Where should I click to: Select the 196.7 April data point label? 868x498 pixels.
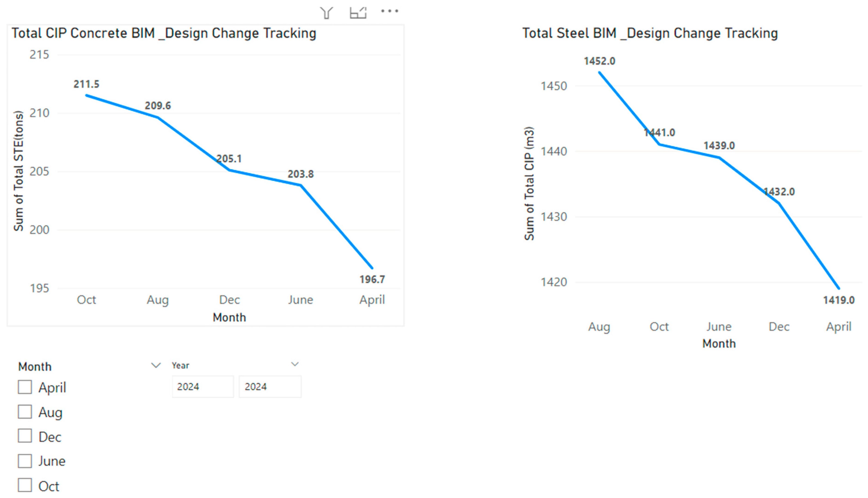click(372, 279)
